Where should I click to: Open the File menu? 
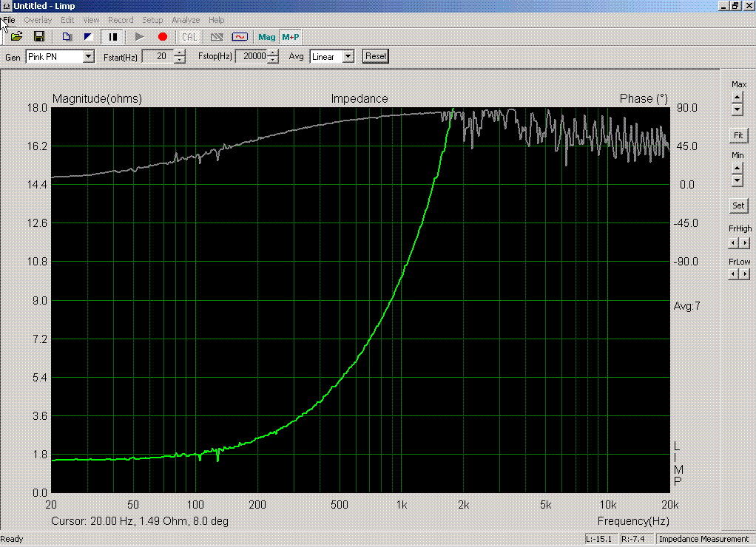click(9, 20)
